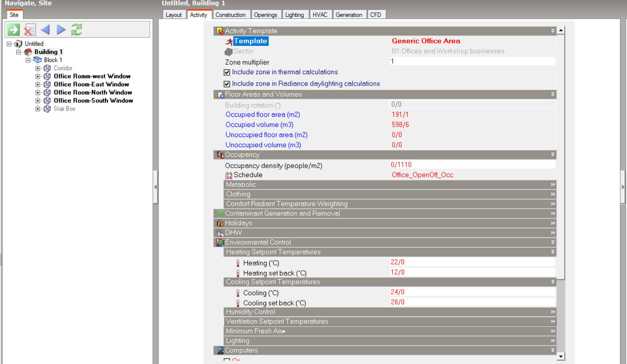The image size is (627, 364).
Task: Click the Building 1 house icon
Action: click(x=28, y=52)
